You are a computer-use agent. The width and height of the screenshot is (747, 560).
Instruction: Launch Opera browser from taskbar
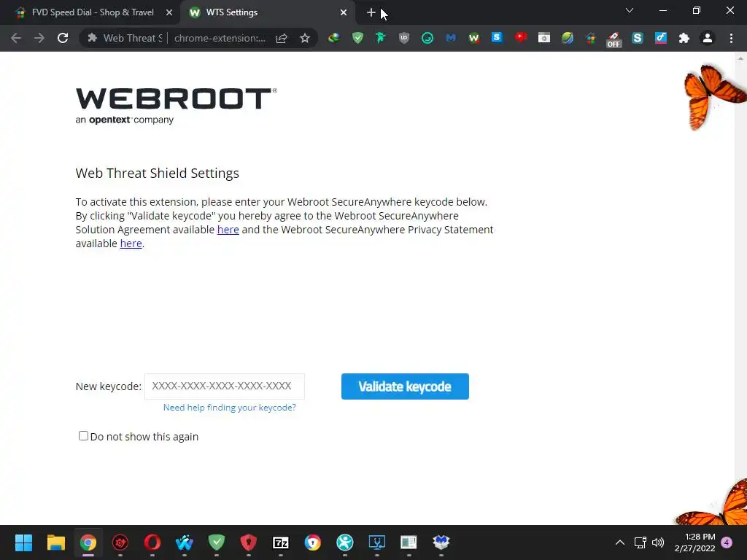pyautogui.click(x=152, y=542)
